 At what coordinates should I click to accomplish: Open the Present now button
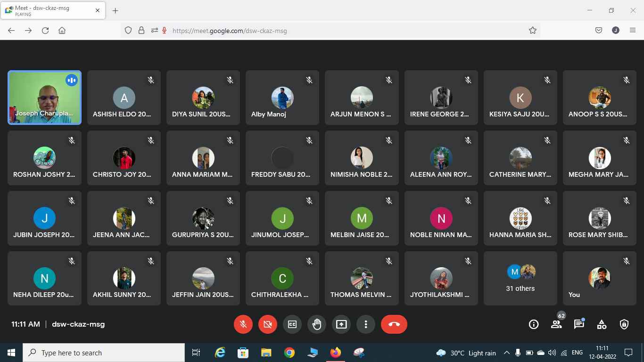coord(341,324)
